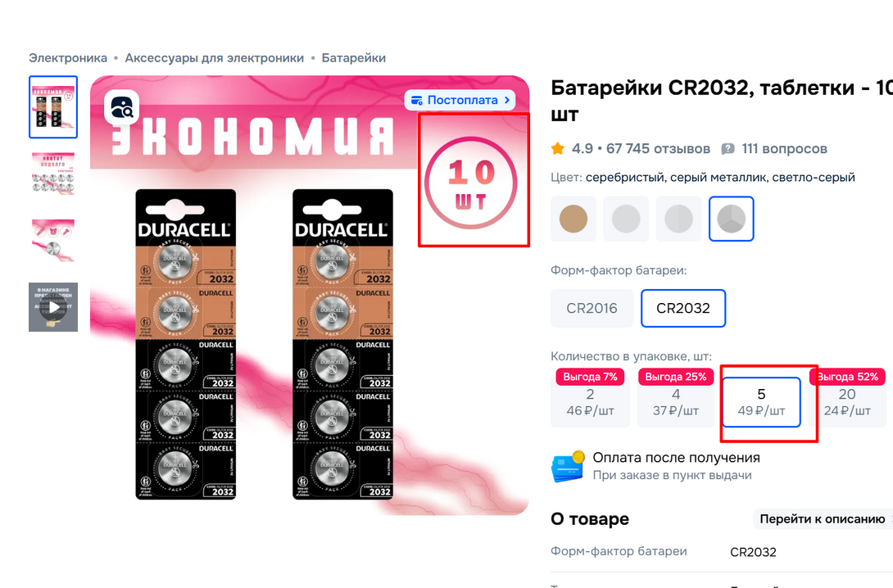Select the CR2032 form-factor option
Viewport: 893px width, 588px height.
tap(682, 308)
